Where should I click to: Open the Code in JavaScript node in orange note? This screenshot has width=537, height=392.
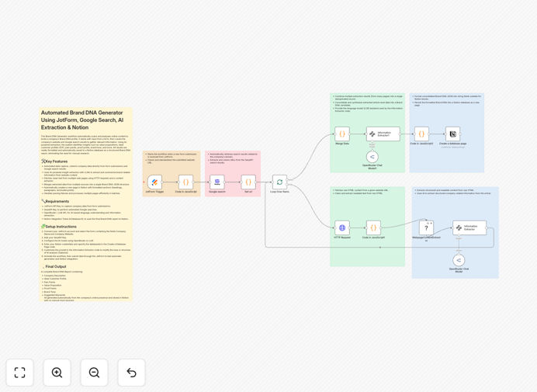[186, 182]
